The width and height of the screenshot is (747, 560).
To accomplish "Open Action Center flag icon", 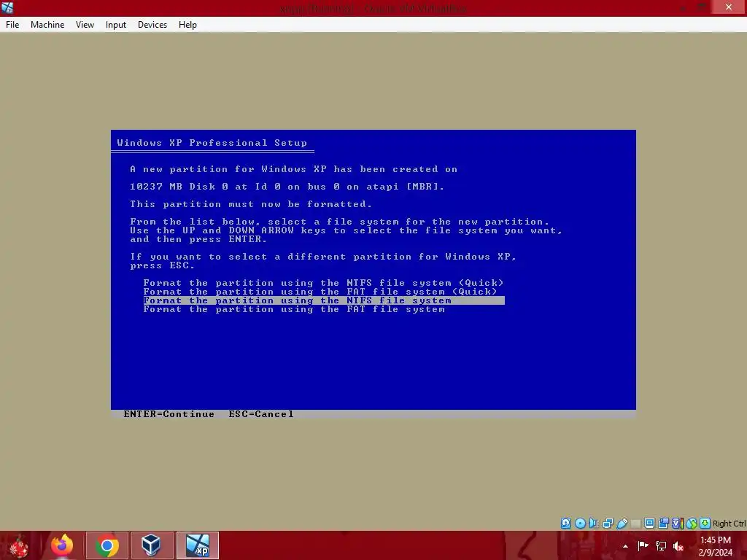I will click(643, 546).
